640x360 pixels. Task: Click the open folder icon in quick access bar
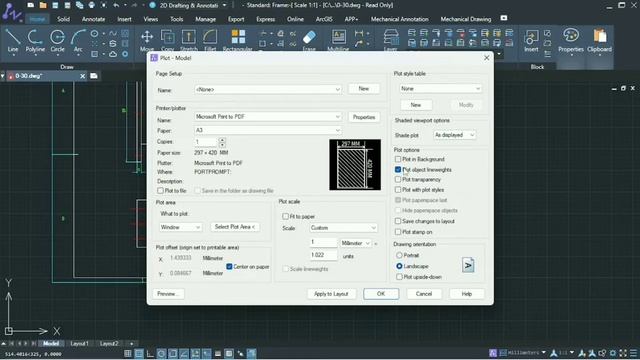43,5
